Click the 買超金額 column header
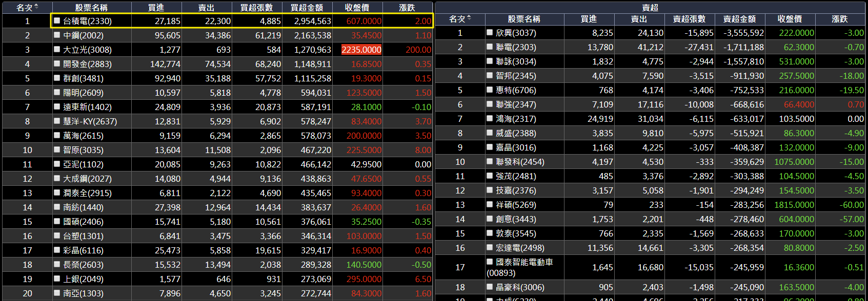 (307, 7)
